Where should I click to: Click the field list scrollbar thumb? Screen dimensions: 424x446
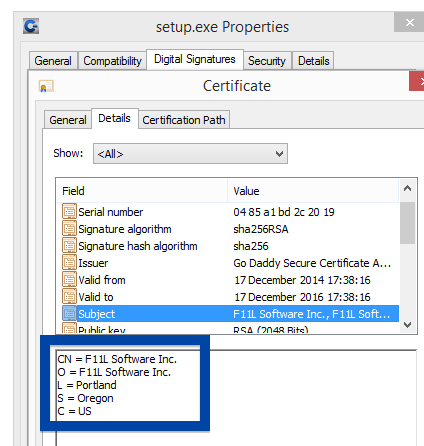407,223
